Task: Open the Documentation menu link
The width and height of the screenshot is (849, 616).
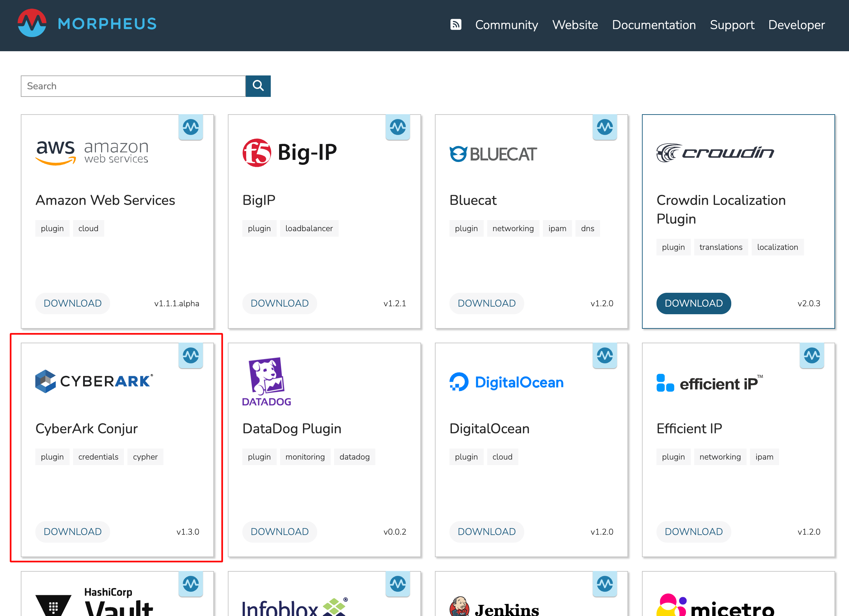Action: pos(654,25)
